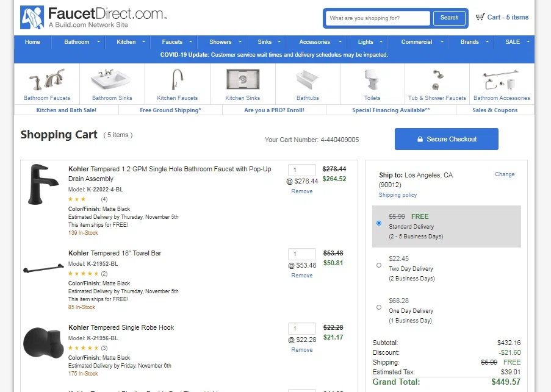
Task: Click quantity field for the Robe Hook
Action: click(302, 329)
